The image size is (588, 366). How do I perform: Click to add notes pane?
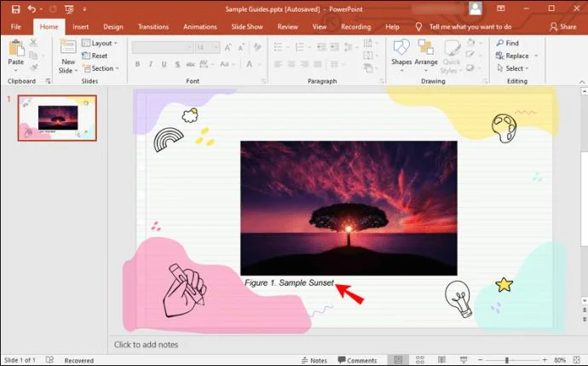146,344
